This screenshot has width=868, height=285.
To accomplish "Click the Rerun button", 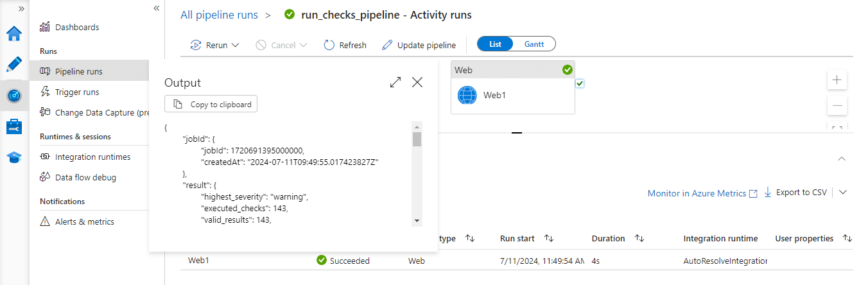I will (x=209, y=45).
